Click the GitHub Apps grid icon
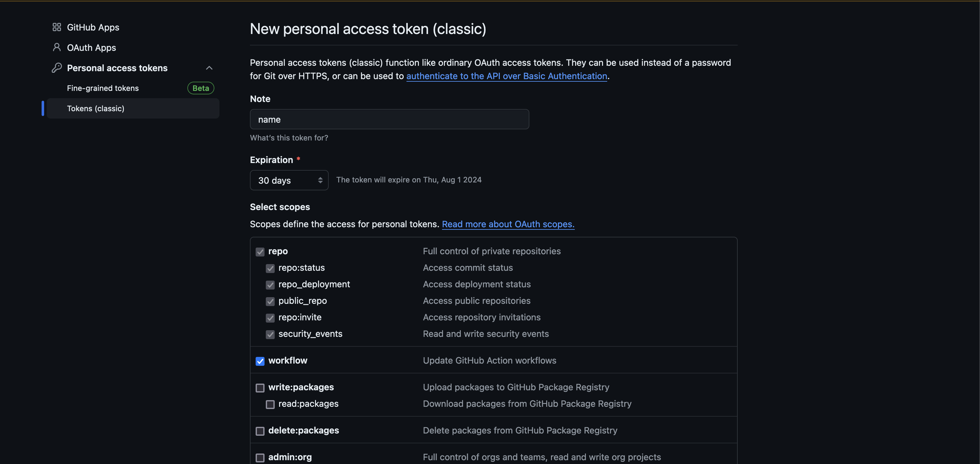The width and height of the screenshot is (980, 464). 57,27
